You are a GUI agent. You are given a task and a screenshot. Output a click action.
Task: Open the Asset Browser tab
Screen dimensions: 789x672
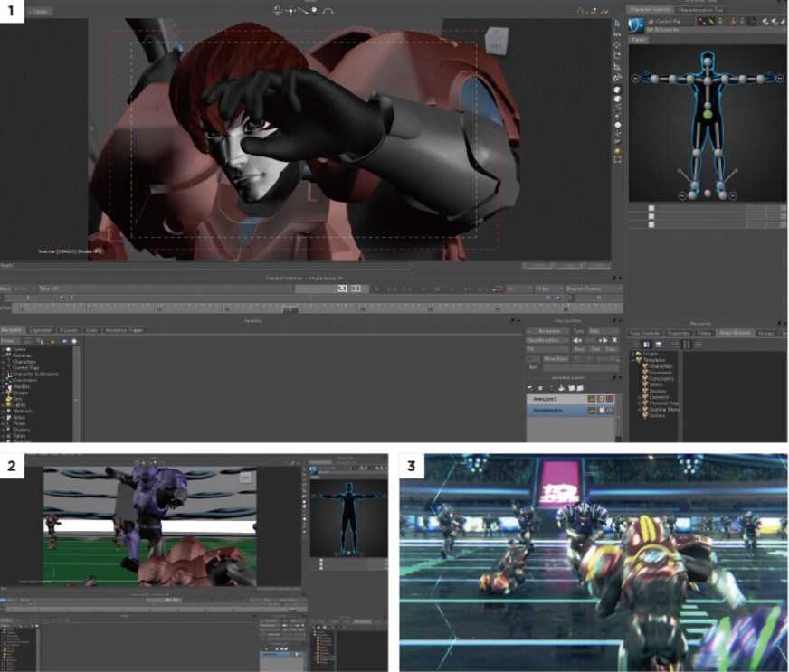(x=735, y=333)
